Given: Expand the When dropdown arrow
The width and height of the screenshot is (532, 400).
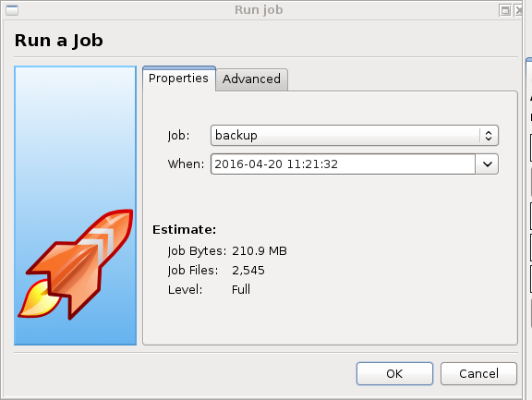Looking at the screenshot, I should pyautogui.click(x=488, y=164).
